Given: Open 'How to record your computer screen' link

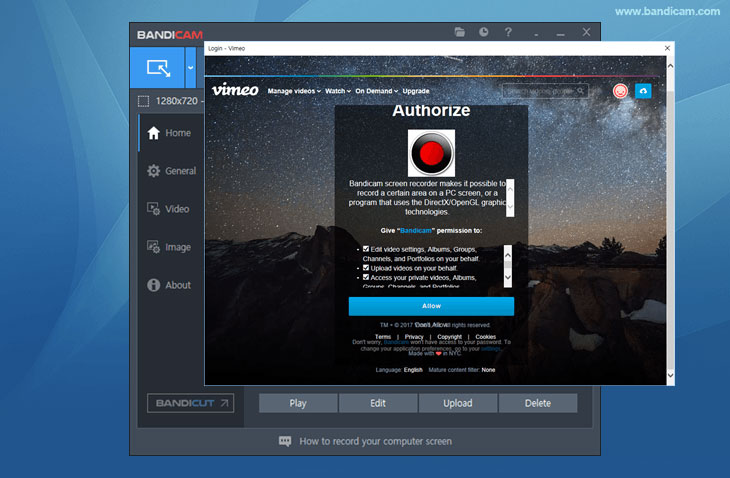Looking at the screenshot, I should point(375,441).
